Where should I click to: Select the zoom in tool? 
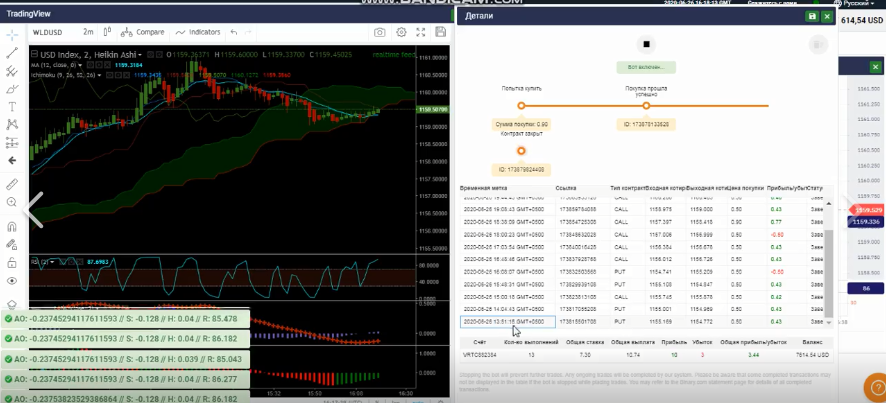[12, 202]
